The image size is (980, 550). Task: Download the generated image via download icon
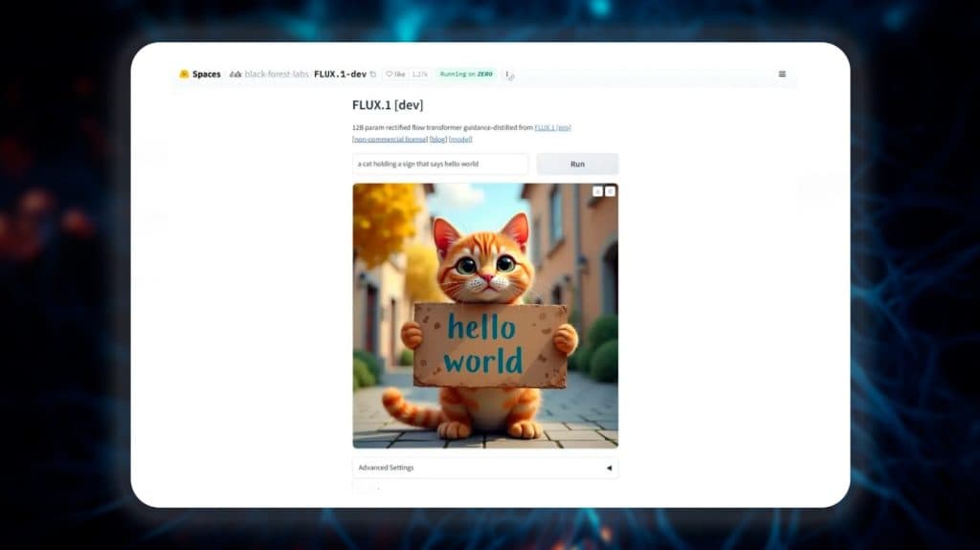[x=597, y=191]
